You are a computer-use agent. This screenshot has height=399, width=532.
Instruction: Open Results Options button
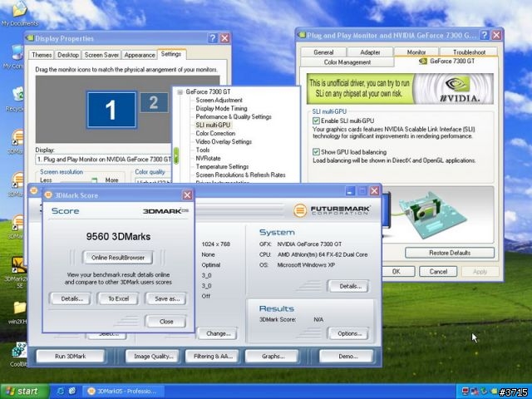[349, 333]
